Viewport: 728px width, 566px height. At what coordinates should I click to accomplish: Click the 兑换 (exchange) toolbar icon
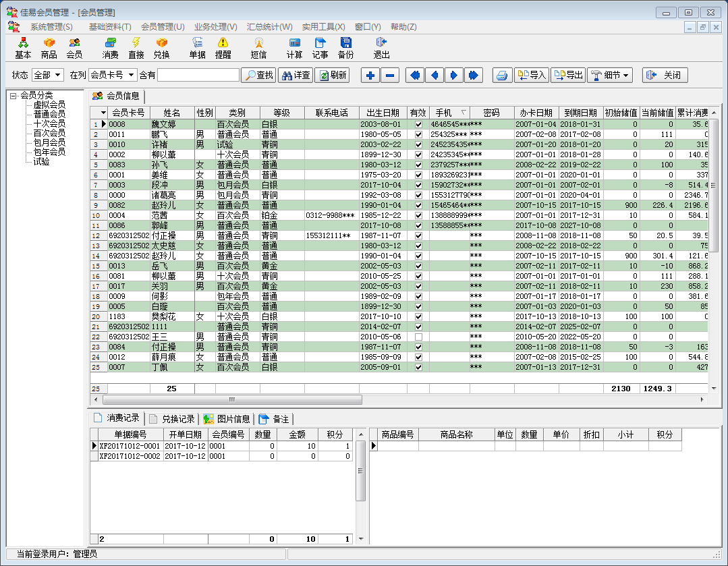(161, 48)
